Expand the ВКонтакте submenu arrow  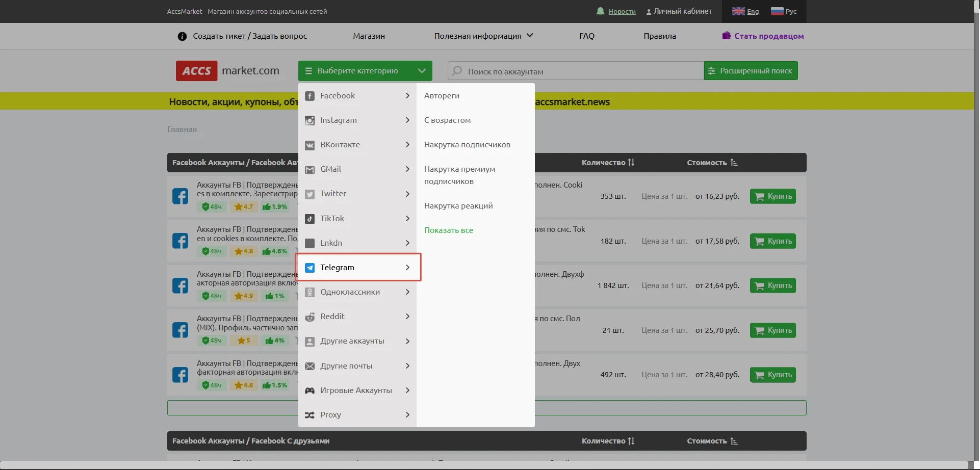point(407,145)
